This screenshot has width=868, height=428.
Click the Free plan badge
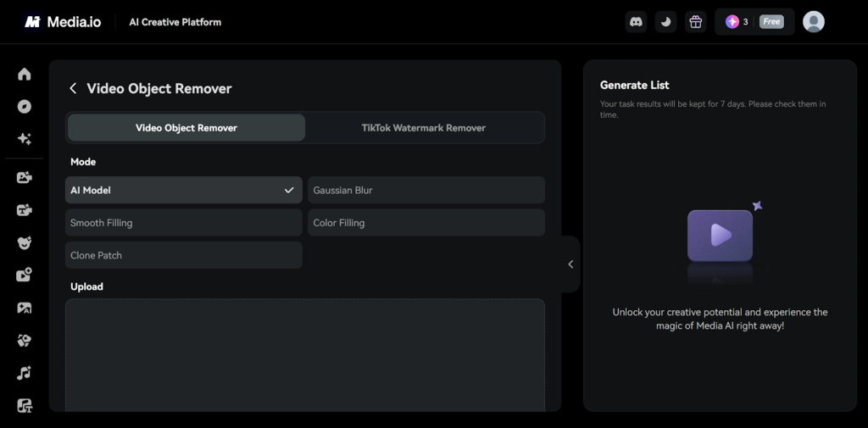coord(771,22)
